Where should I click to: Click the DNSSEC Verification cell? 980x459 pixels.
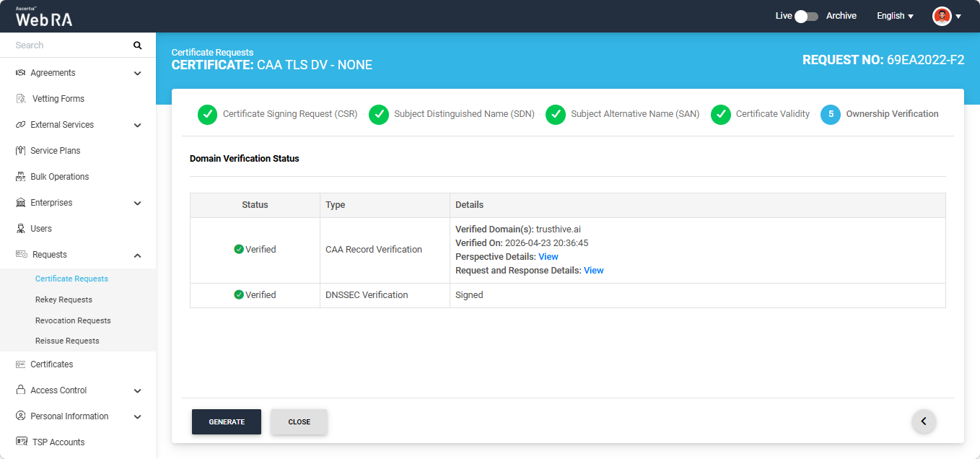pyautogui.click(x=385, y=295)
